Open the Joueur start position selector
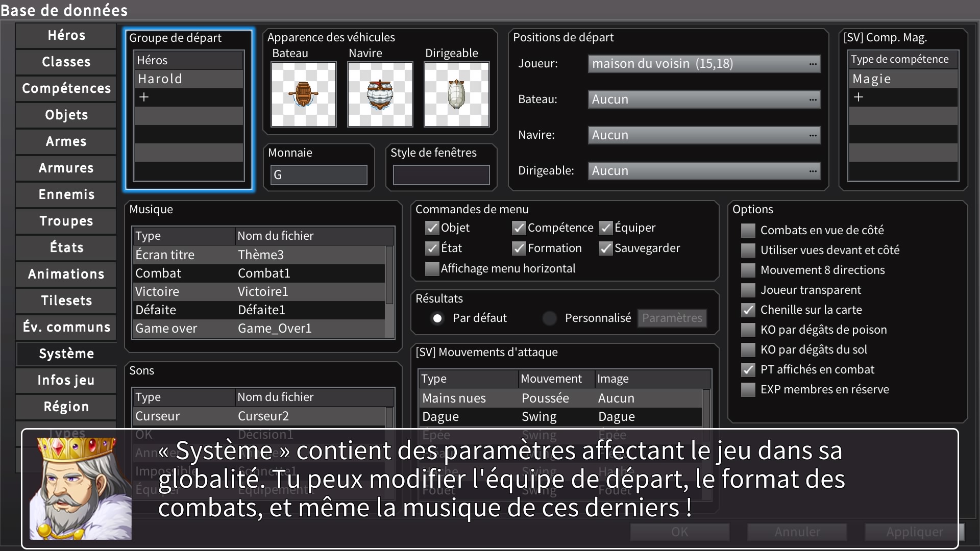This screenshot has height=551, width=980. (x=704, y=64)
